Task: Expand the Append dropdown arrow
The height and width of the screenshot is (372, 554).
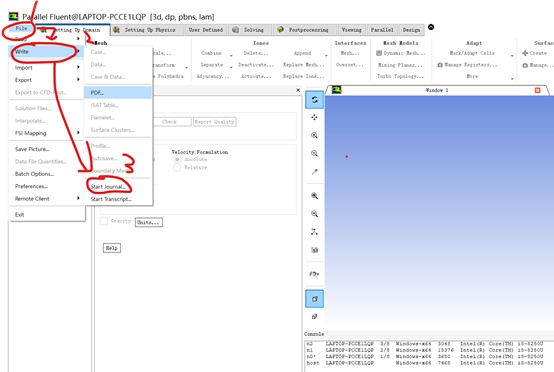Action: [x=326, y=56]
